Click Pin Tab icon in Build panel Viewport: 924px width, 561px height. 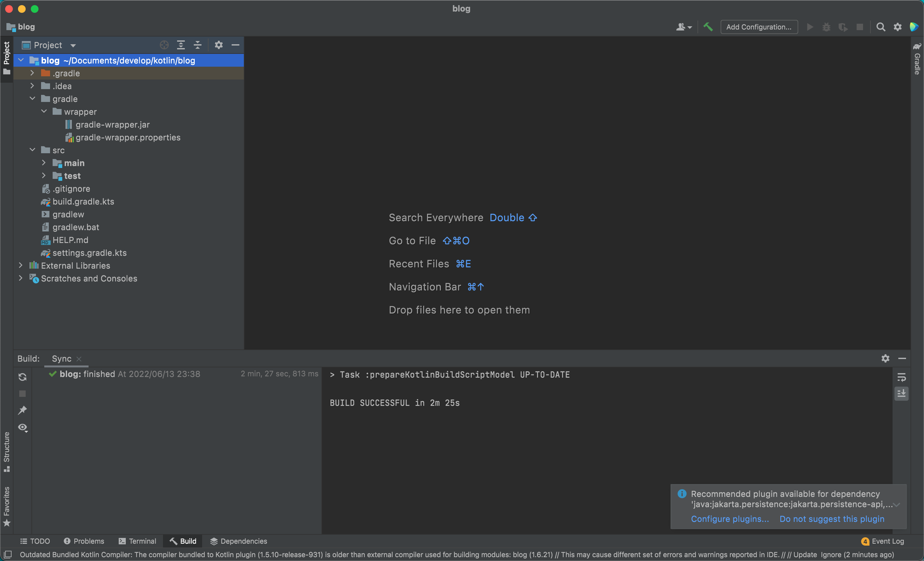22,410
